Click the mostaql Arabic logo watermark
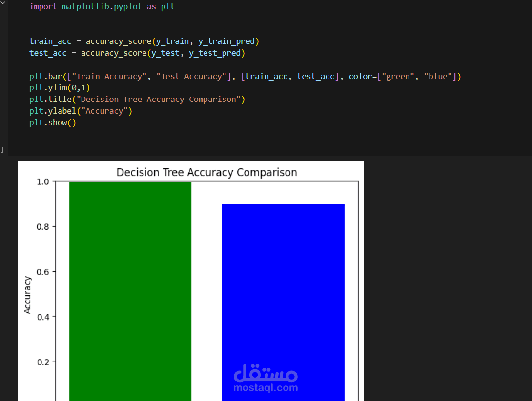Screen dimensions: 532x401 [x=266, y=373]
